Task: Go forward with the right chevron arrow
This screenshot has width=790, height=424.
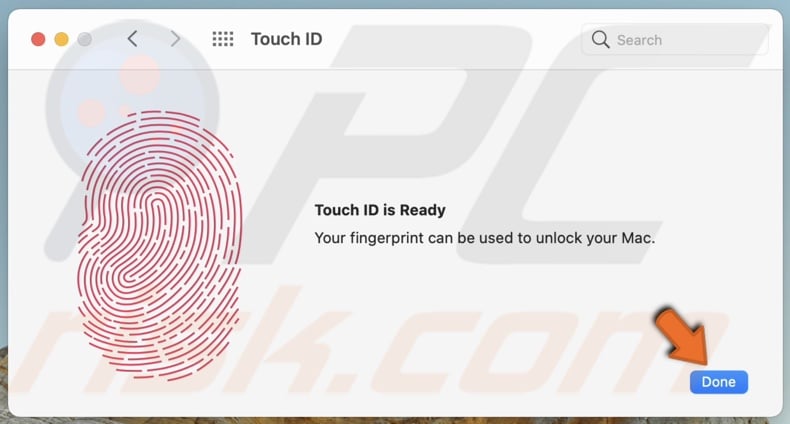Action: point(175,39)
